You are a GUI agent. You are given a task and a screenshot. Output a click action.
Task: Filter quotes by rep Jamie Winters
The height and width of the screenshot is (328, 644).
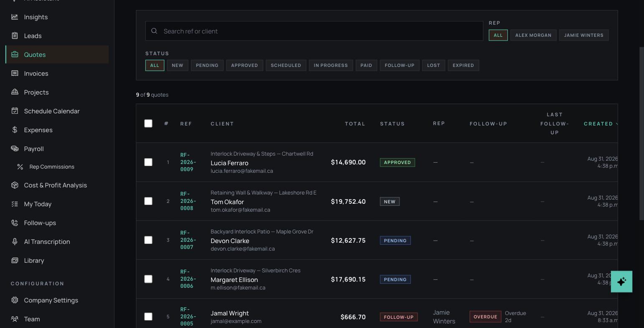point(584,35)
